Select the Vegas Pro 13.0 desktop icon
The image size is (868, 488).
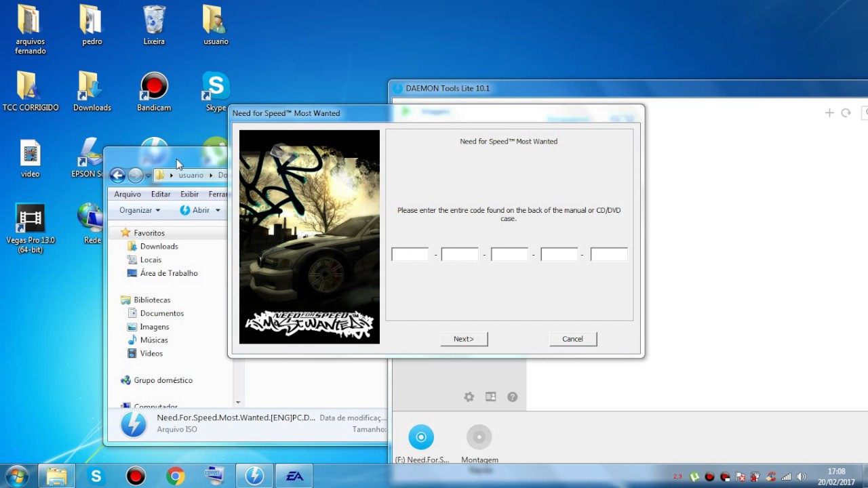(31, 228)
